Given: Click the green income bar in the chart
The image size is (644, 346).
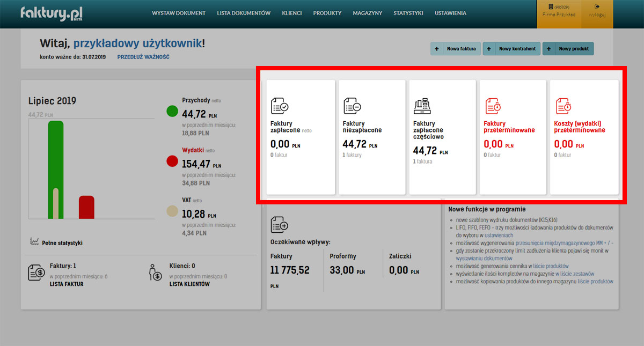Looking at the screenshot, I should (56, 169).
